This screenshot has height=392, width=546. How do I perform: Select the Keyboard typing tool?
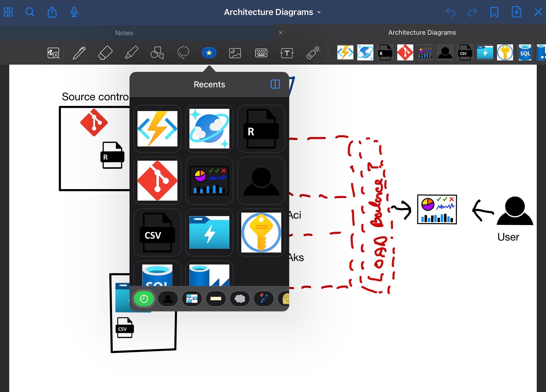pos(261,53)
